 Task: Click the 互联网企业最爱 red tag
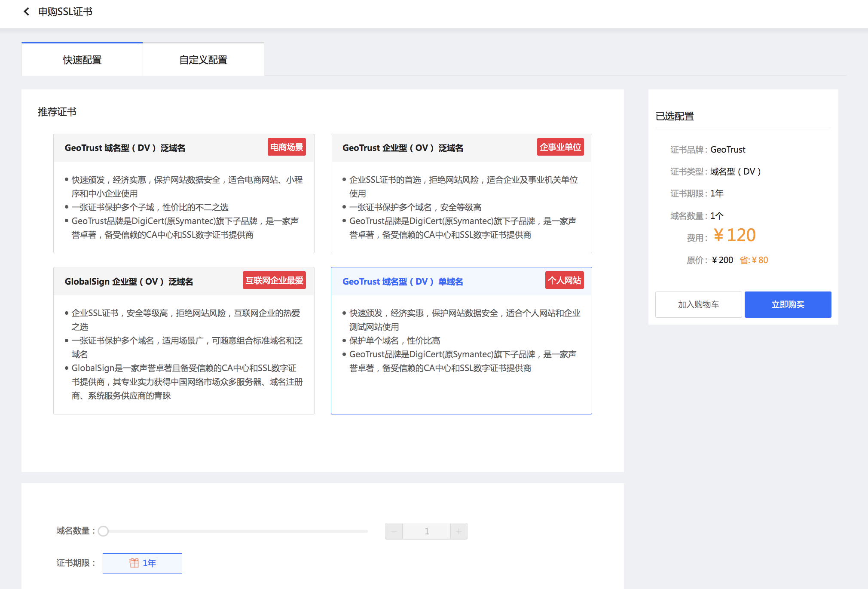click(x=274, y=280)
